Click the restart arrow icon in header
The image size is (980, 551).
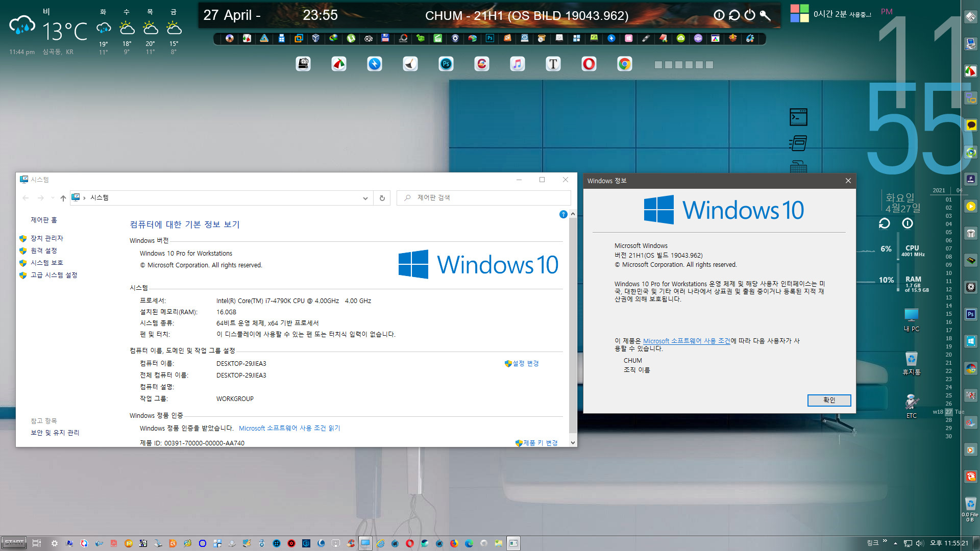pyautogui.click(x=734, y=15)
